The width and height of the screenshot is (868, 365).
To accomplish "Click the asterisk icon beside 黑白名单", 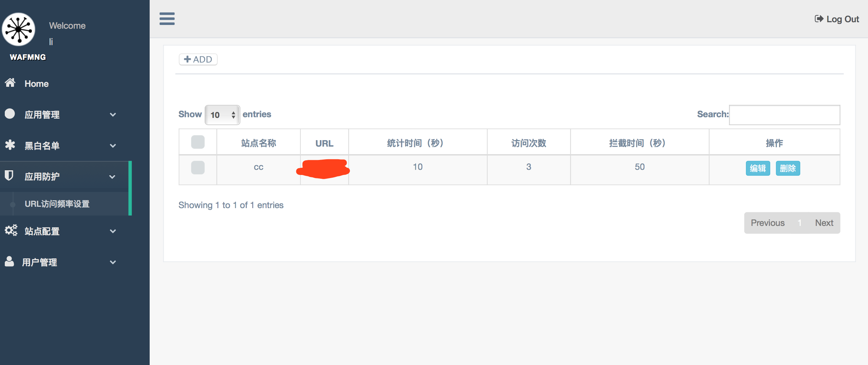I will (10, 145).
